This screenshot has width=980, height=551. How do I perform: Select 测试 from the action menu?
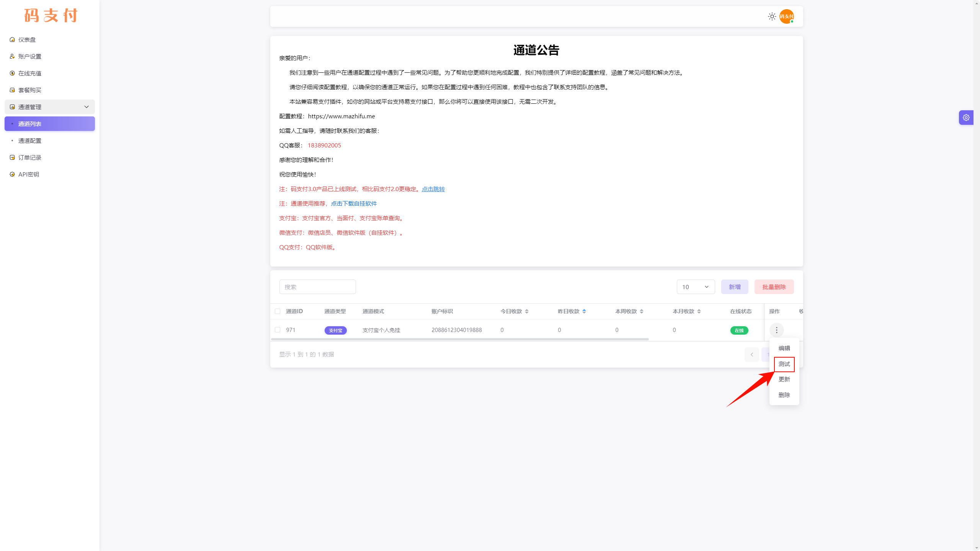tap(784, 364)
